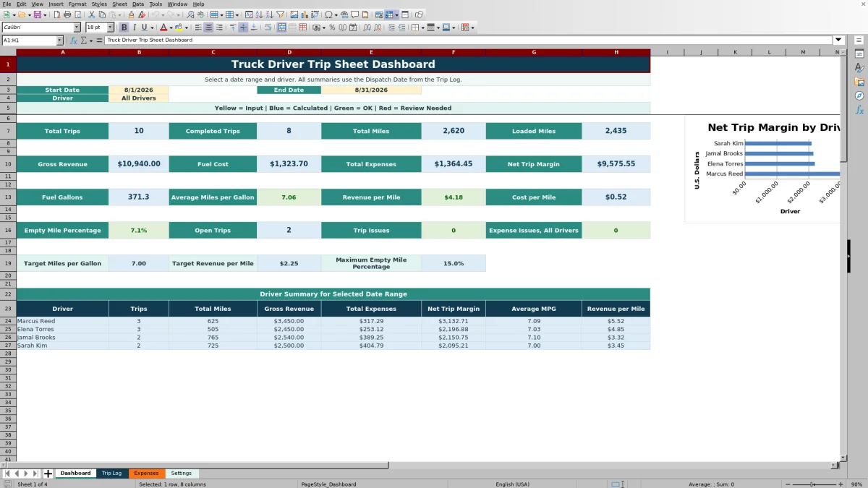This screenshot has width=868, height=488.
Task: Open the Data menu
Action: [x=137, y=4]
